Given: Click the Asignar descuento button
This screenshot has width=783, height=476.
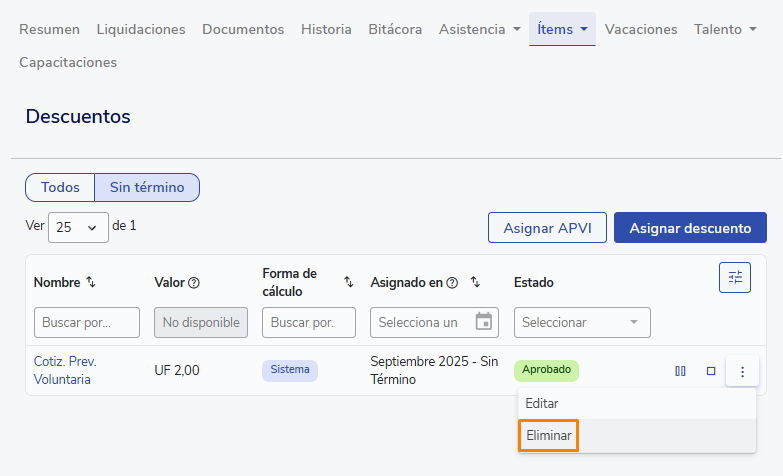Looking at the screenshot, I should pyautogui.click(x=690, y=228).
